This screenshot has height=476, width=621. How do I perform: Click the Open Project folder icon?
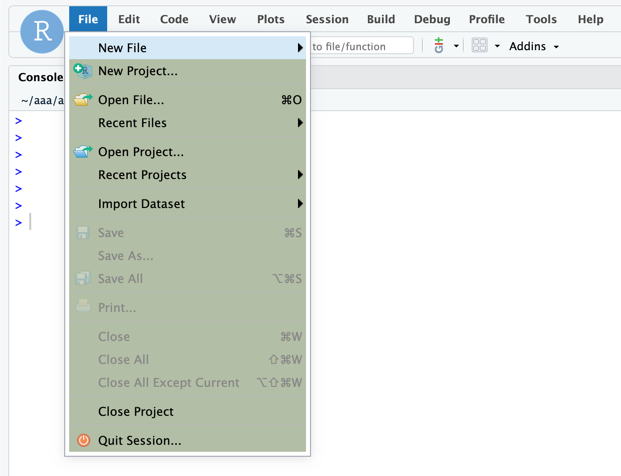[x=83, y=152]
